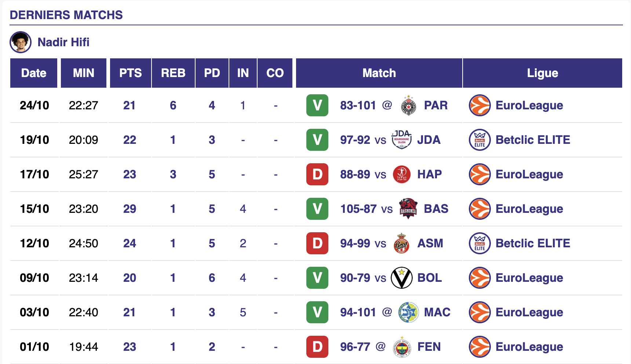631x364 pixels.
Task: Click the Virtus Bologna team logo
Action: (402, 278)
